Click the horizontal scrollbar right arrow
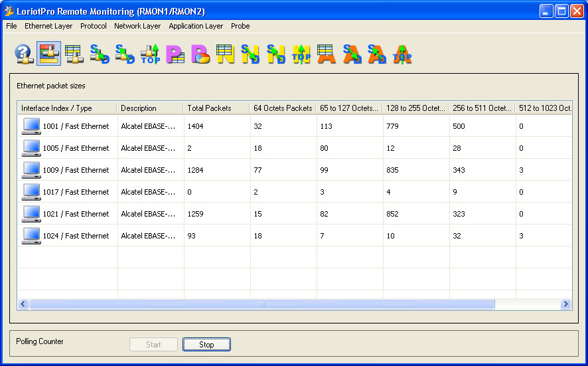Viewport: 588px width, 366px height. pos(565,304)
